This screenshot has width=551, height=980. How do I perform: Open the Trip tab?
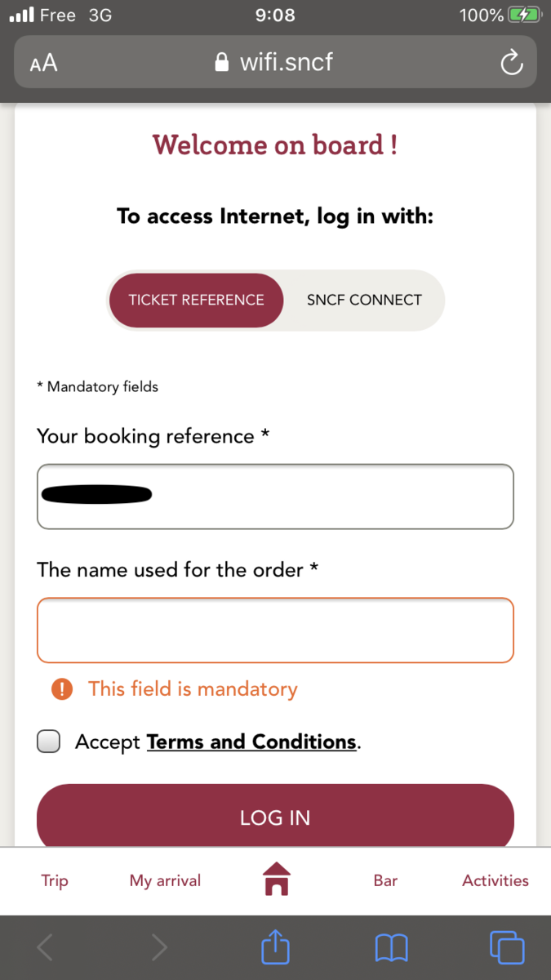55,880
